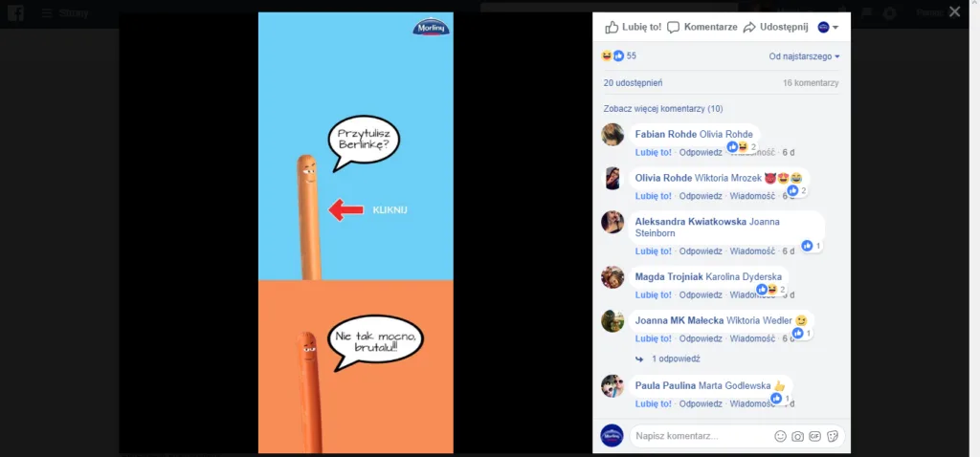980x457 pixels.
Task: Click commenter name Paula Paulina
Action: click(665, 386)
